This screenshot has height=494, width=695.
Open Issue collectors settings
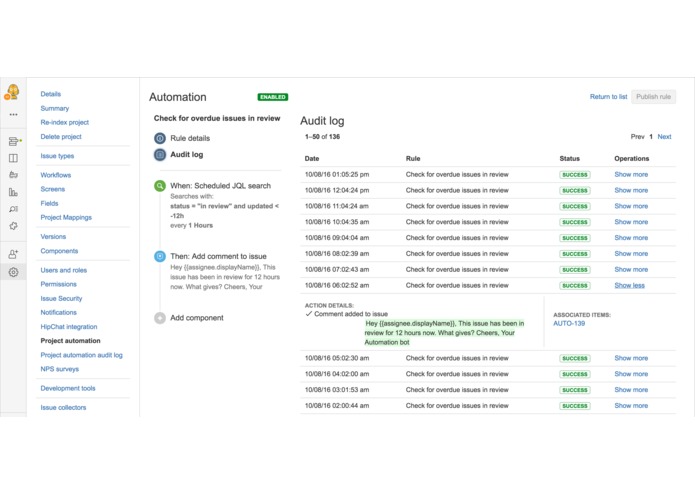tap(63, 408)
